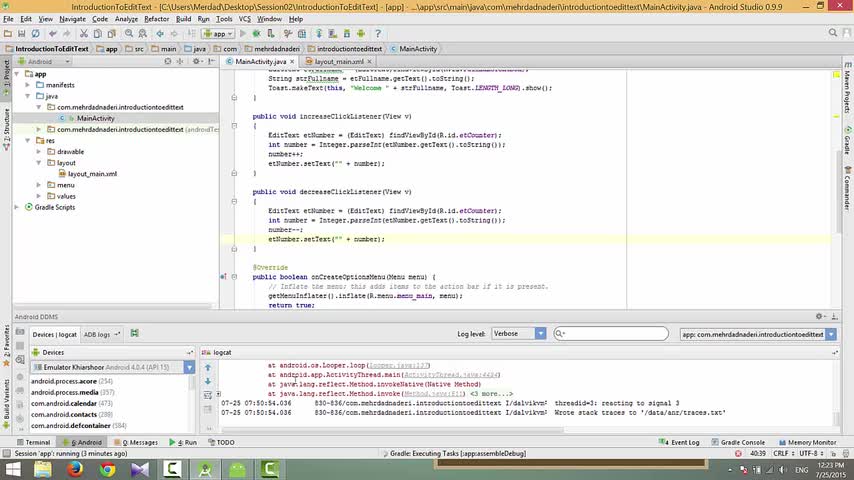Open the app filter dropdown in logcat
Viewport: 854px width, 480px height.
click(758, 334)
